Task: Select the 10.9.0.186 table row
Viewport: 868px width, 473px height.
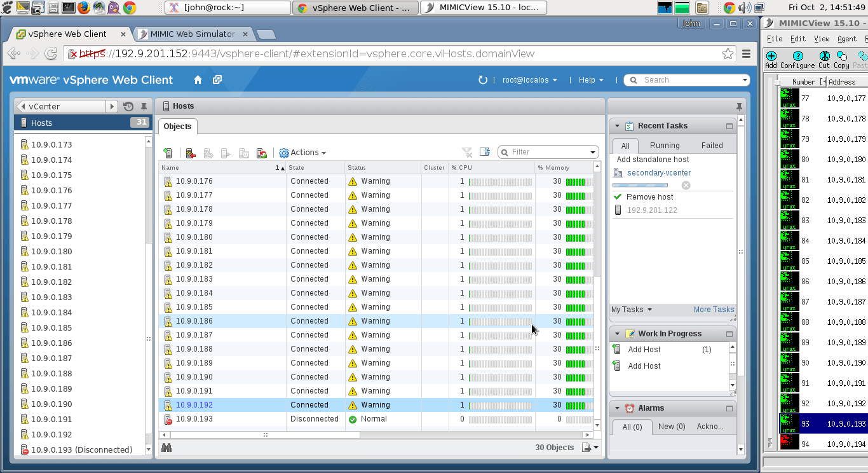Action: [x=376, y=321]
